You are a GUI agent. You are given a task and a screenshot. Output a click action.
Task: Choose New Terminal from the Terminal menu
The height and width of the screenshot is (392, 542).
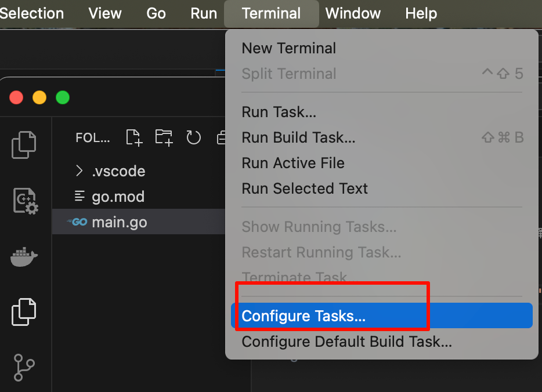pyautogui.click(x=288, y=48)
